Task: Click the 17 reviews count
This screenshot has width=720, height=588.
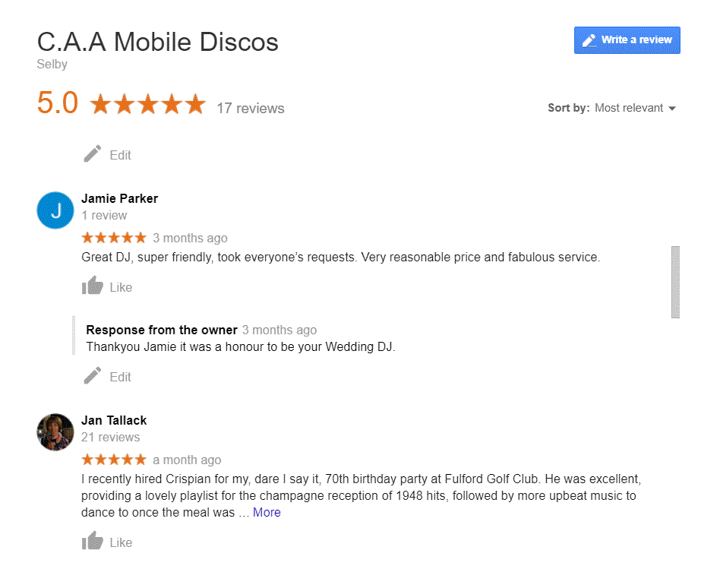Action: click(250, 108)
